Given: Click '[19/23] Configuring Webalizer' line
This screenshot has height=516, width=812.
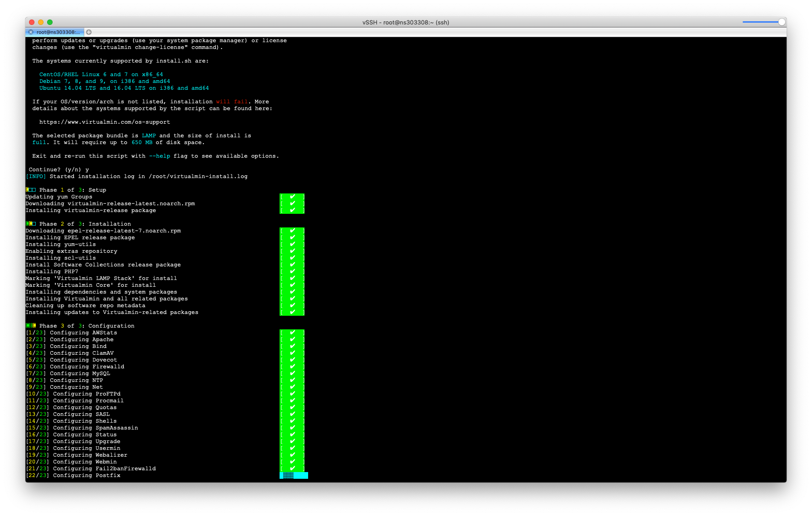Looking at the screenshot, I should click(x=77, y=455).
